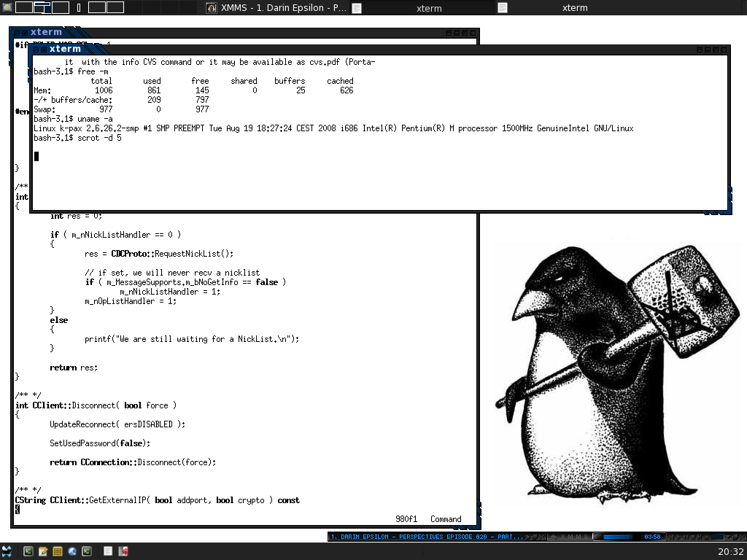Click the top panel menu icon
The width and height of the screenshot is (747, 560).
click(x=7, y=7)
